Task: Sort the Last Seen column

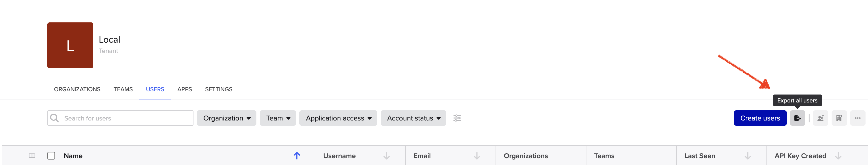Action: [x=748, y=156]
